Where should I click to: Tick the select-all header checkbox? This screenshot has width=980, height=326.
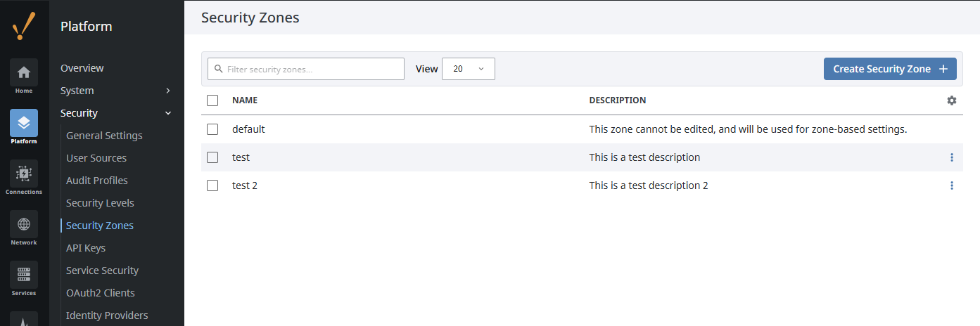coord(212,100)
